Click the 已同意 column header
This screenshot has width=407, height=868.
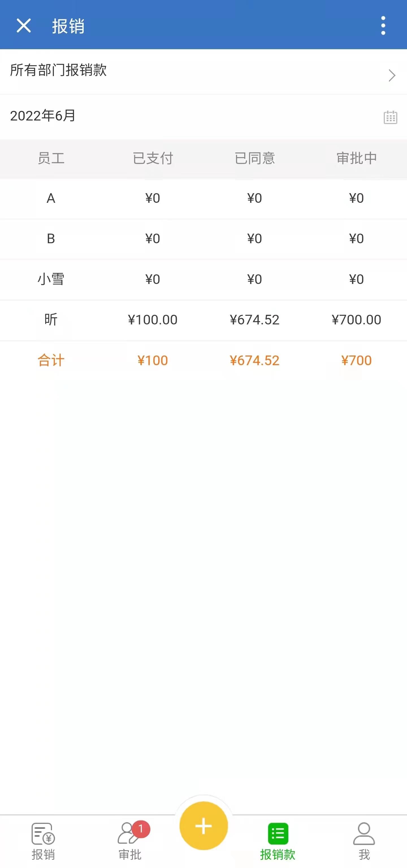(x=254, y=158)
